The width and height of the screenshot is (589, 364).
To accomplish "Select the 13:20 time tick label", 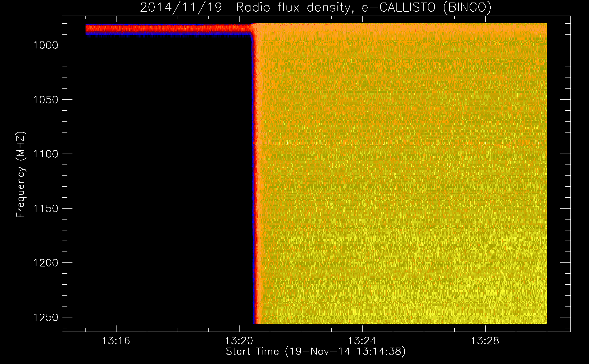I will tap(239, 341).
